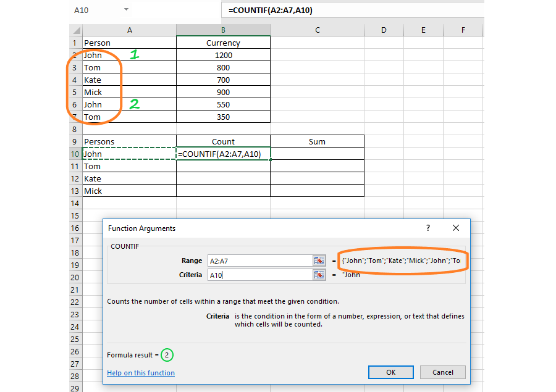Collapse the Criteria field dialog button
The image size is (556, 392).
coord(319,275)
